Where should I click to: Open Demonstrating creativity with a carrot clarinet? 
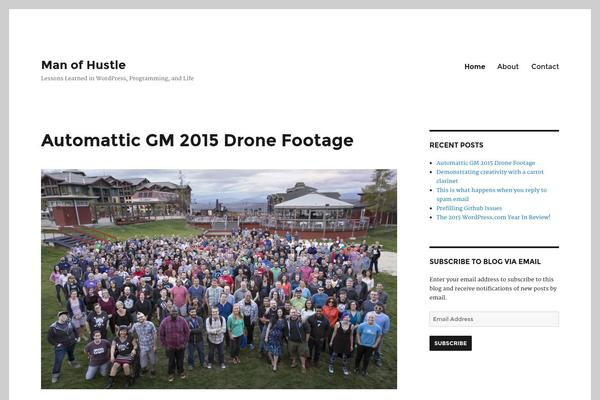coord(490,176)
